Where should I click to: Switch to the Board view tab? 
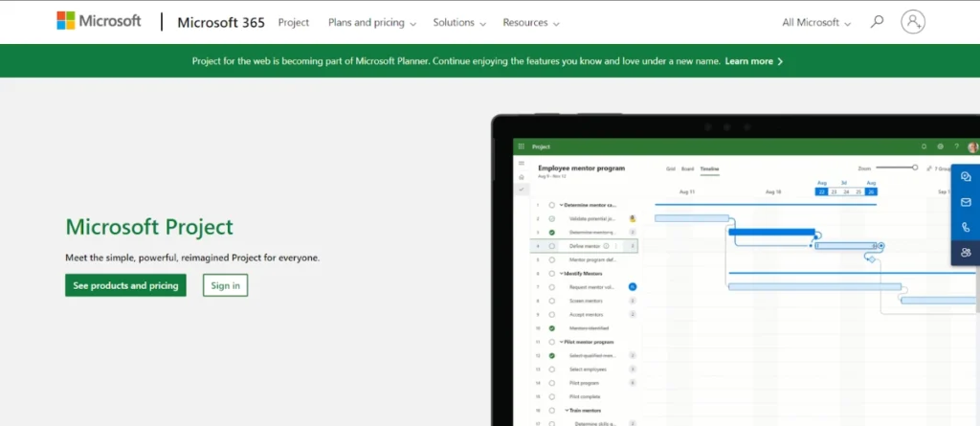pos(687,168)
